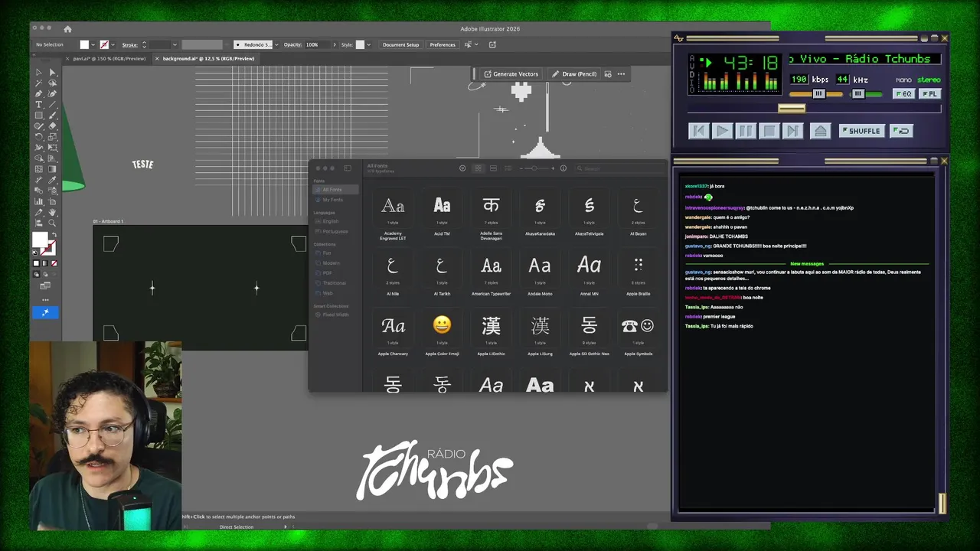The height and width of the screenshot is (551, 980).
Task: Set fill mode to None in toolbar
Action: pyautogui.click(x=54, y=263)
